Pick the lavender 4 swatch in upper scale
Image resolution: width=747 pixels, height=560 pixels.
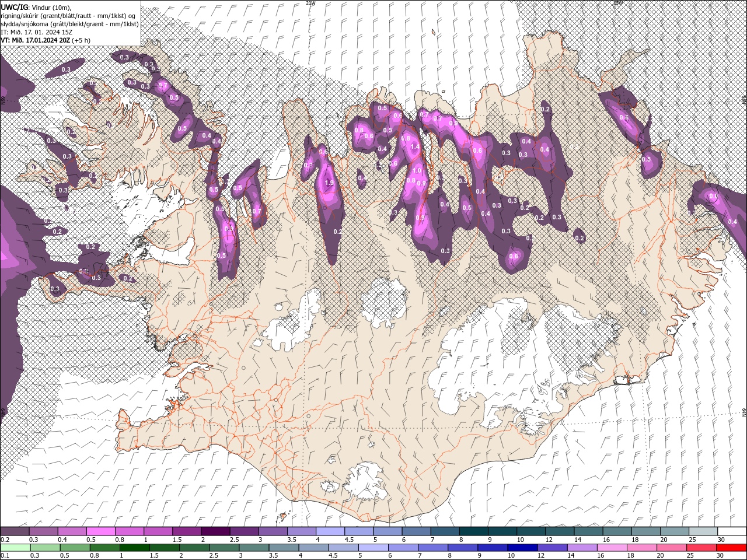(x=330, y=531)
